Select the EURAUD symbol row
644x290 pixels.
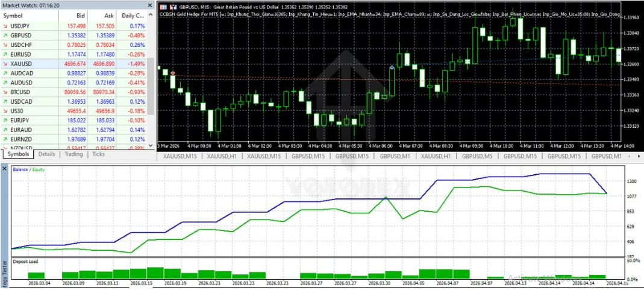74,130
